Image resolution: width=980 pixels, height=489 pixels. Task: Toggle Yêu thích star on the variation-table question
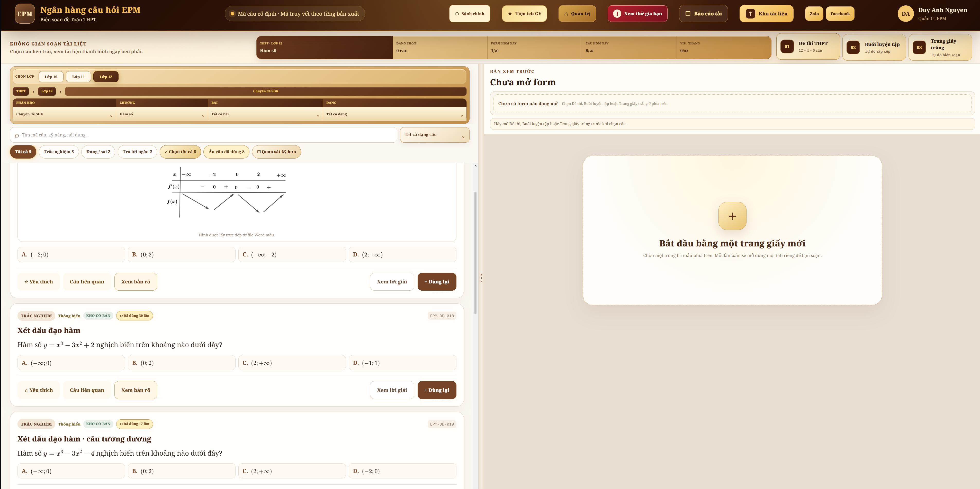[38, 282]
